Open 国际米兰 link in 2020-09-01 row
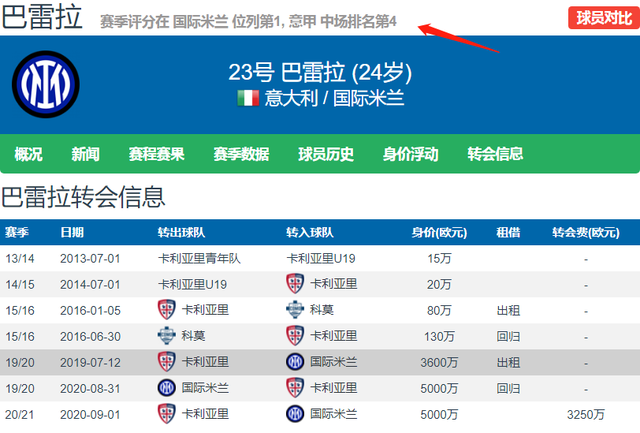 [x=333, y=414]
